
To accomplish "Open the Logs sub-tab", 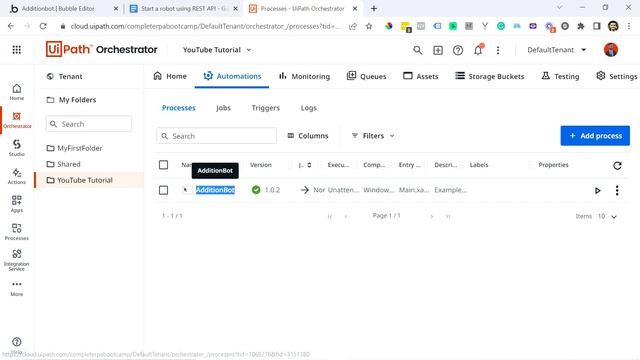I will point(309,108).
